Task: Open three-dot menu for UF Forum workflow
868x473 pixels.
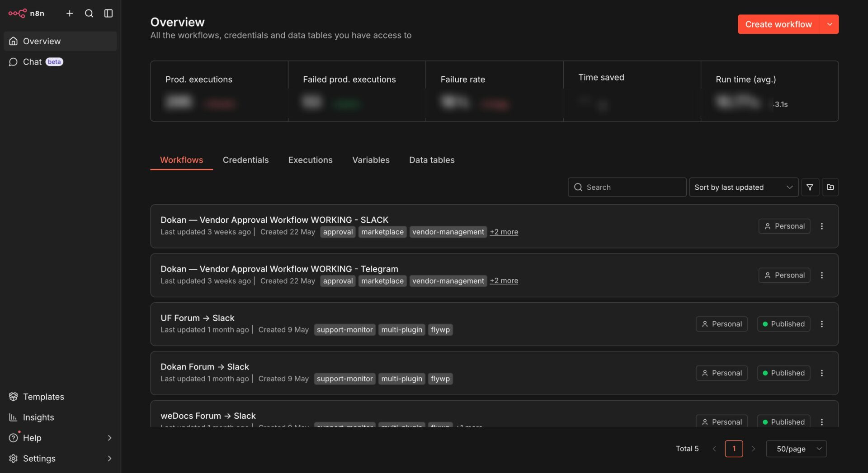Action: [x=822, y=324]
